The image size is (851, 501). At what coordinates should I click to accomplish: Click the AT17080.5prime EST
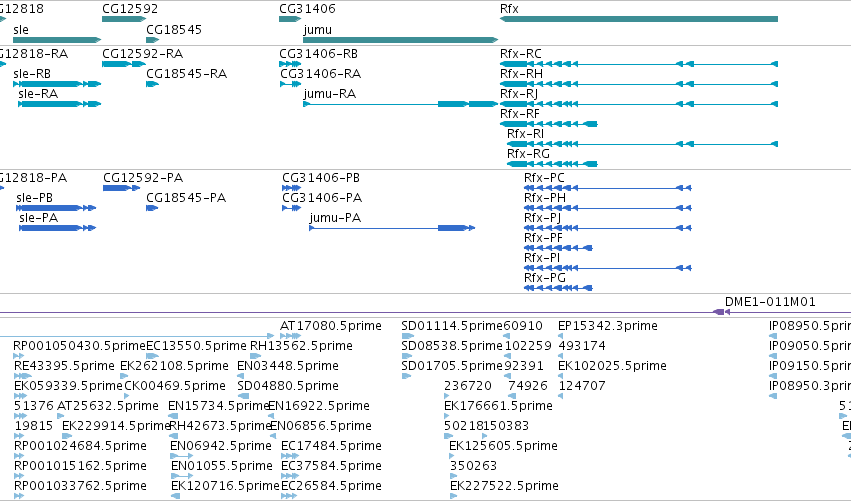click(x=331, y=326)
